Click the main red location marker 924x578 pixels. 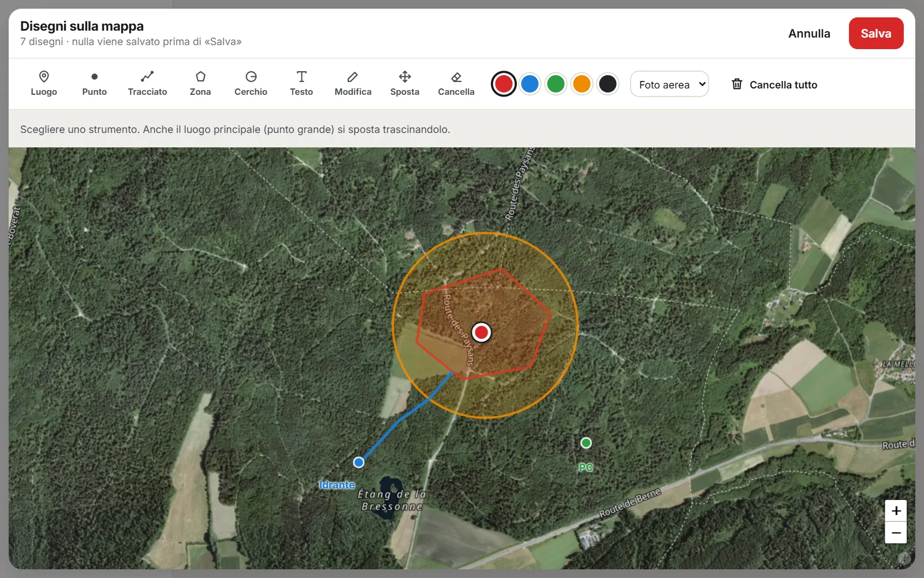[481, 332]
